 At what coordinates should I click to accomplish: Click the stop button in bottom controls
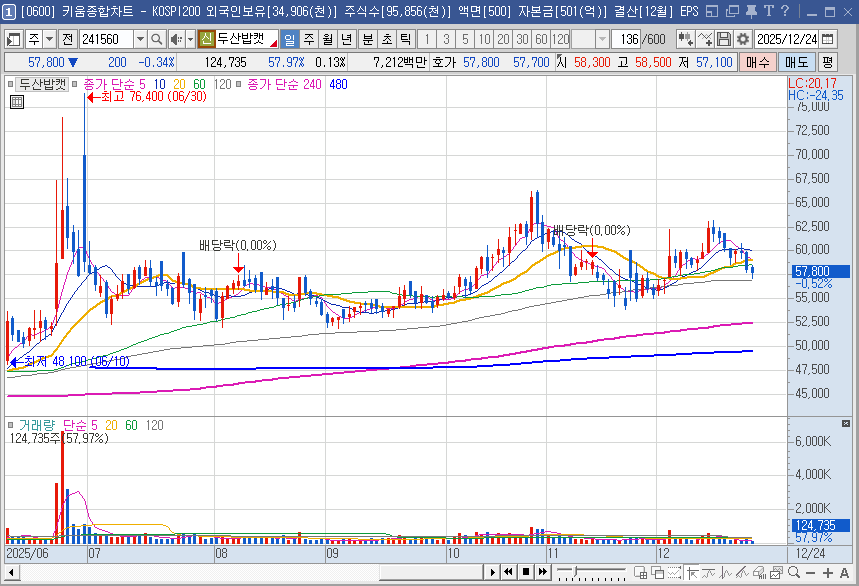coord(525,572)
